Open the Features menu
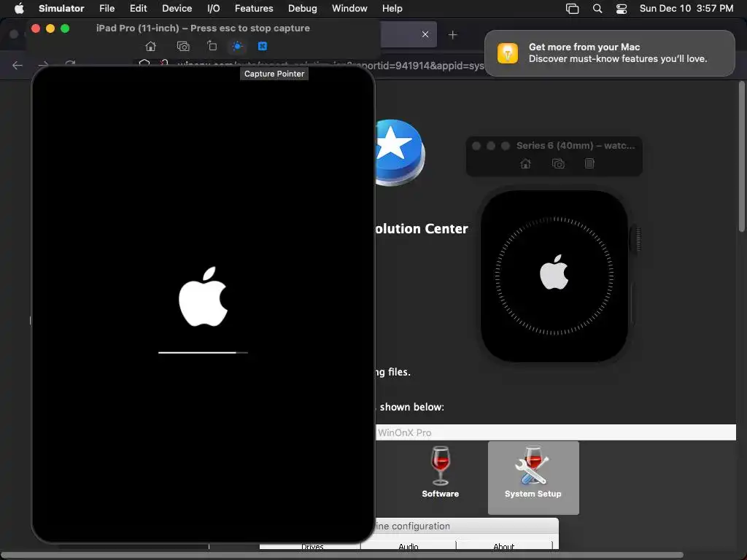Image resolution: width=747 pixels, height=560 pixels. tap(254, 8)
